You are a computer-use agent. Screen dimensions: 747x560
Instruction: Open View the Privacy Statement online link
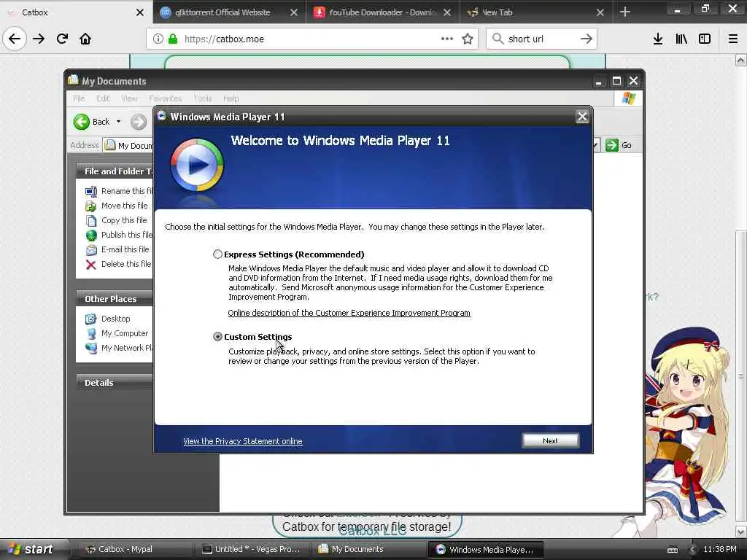(x=242, y=441)
